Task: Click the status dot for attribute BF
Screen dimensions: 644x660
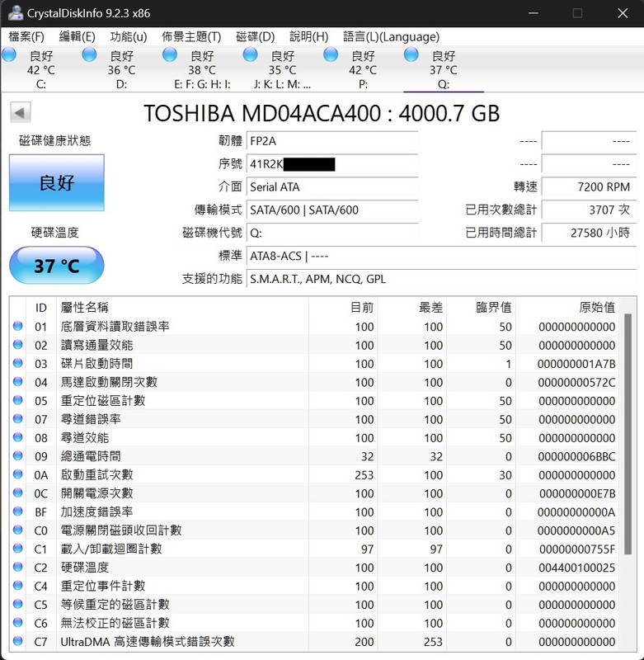Action: tap(17, 511)
